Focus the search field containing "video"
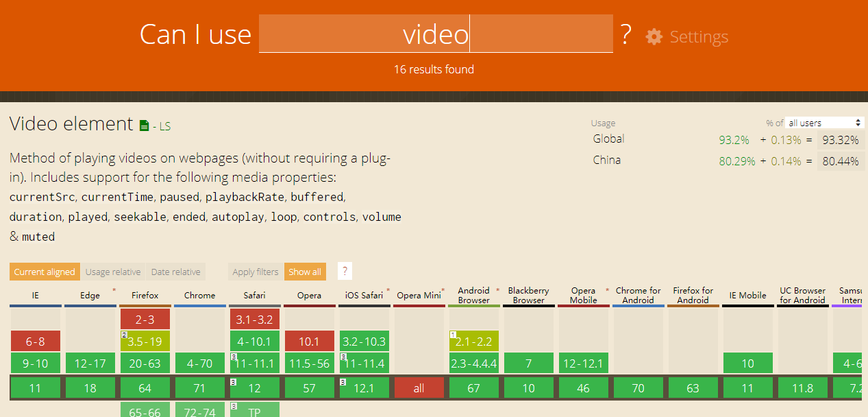This screenshot has height=417, width=868. [x=436, y=34]
